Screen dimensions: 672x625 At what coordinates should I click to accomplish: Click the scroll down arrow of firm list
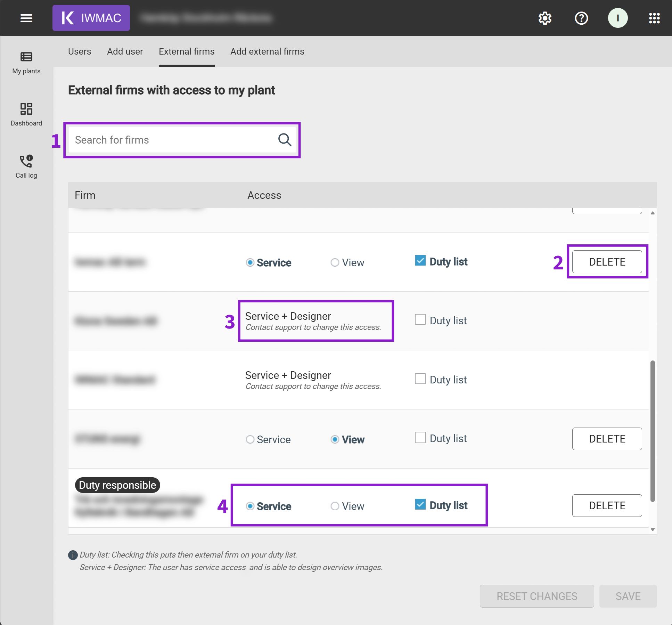(x=653, y=529)
